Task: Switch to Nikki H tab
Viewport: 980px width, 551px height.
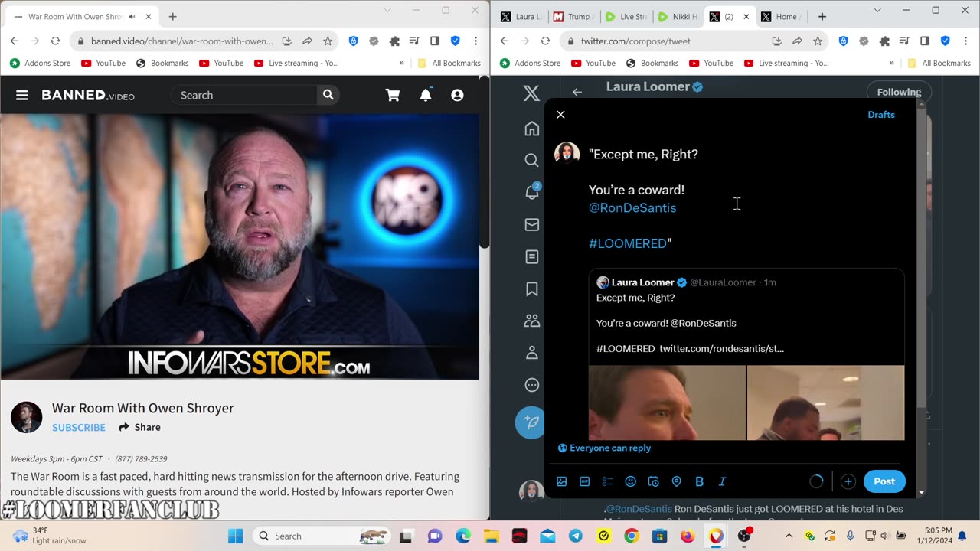Action: (x=678, y=16)
